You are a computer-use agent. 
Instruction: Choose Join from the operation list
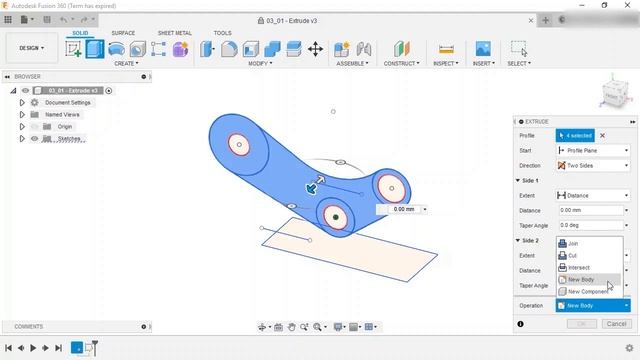[589, 244]
